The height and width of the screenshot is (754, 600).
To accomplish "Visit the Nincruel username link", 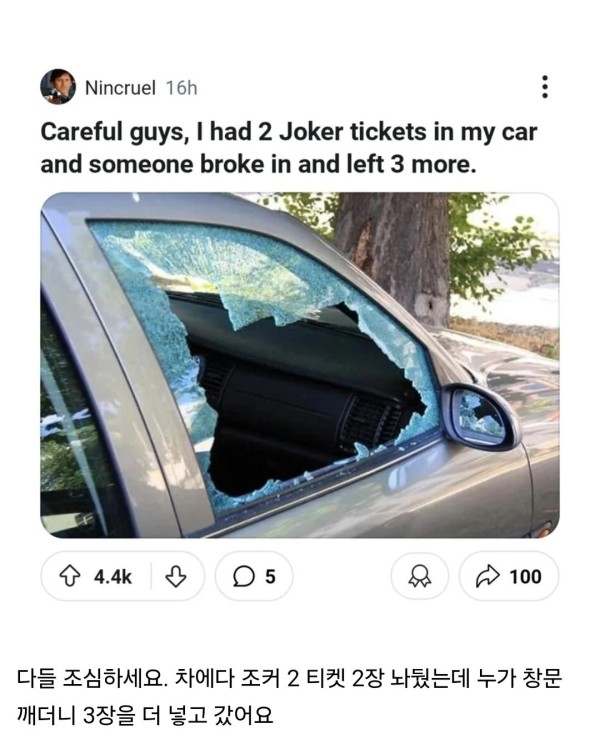I will pyautogui.click(x=120, y=88).
